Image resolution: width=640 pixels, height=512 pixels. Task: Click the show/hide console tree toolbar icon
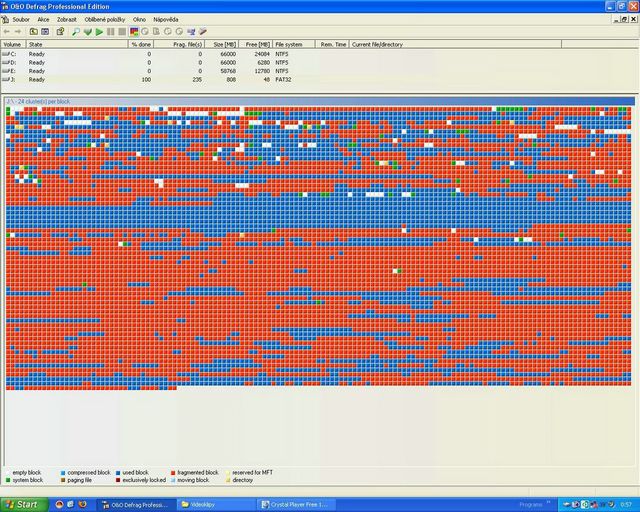(45, 32)
